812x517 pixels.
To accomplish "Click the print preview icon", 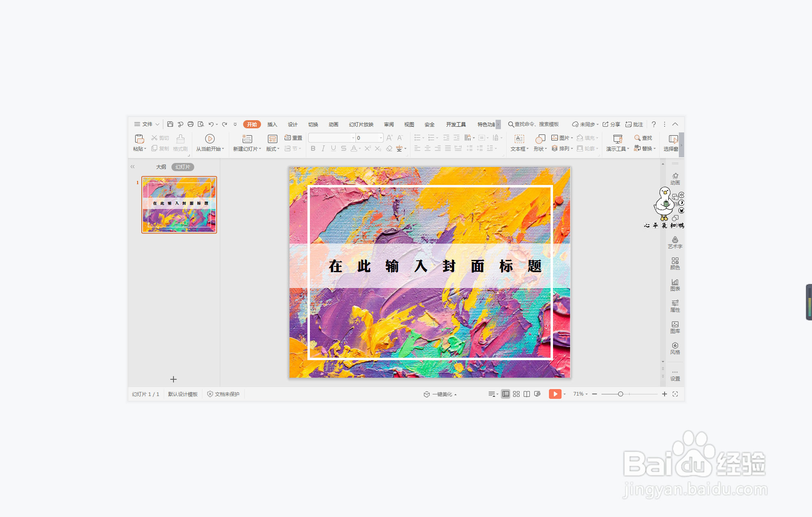I will (201, 124).
